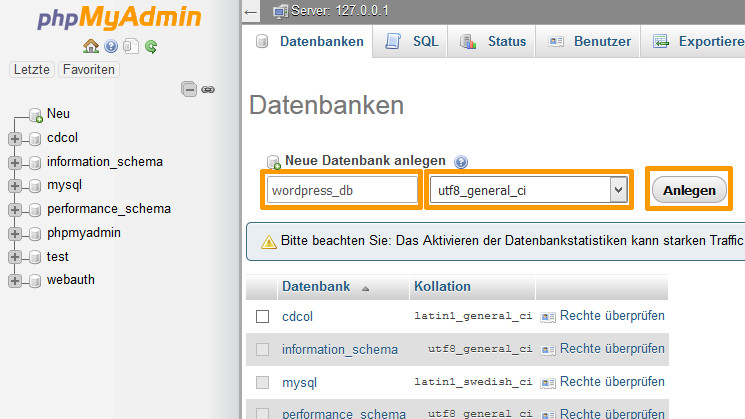
Task: Select test in the navigation tree
Action: (x=57, y=257)
